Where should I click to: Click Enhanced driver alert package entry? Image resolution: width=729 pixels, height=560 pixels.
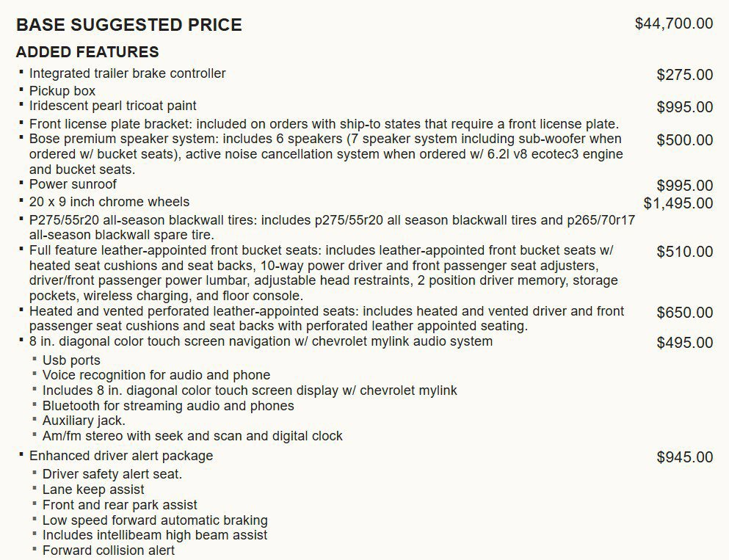(121, 456)
